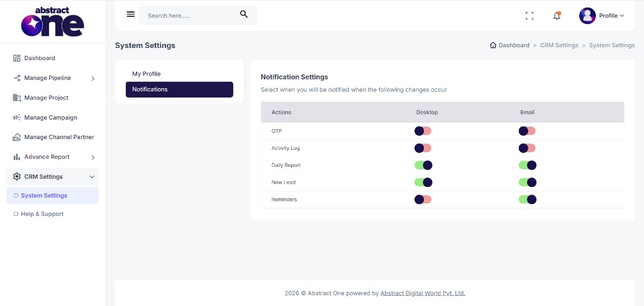The image size is (644, 306).
Task: Click the Desktop column header
Action: tap(427, 112)
